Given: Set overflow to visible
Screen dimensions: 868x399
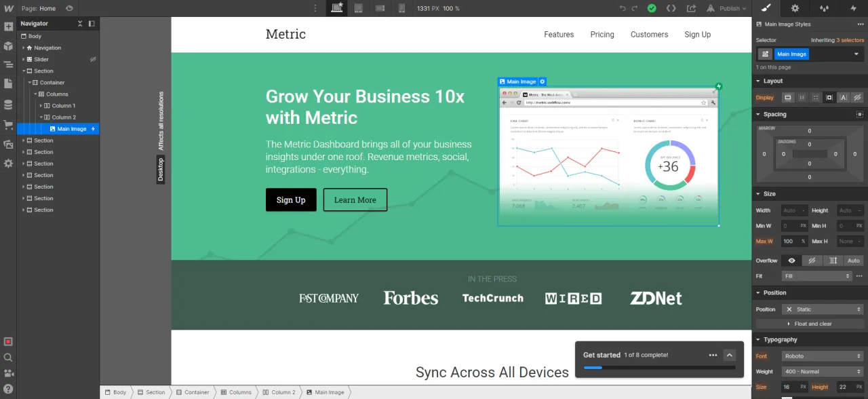Looking at the screenshot, I should pos(791,261).
